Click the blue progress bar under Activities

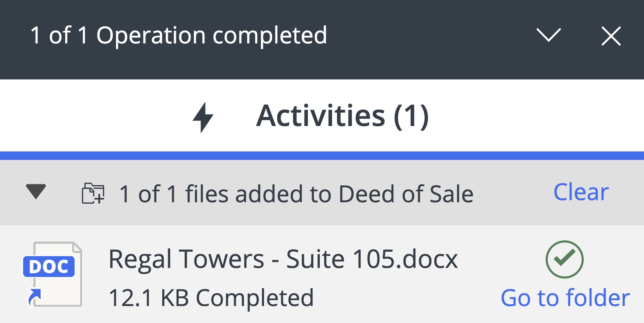click(x=322, y=156)
